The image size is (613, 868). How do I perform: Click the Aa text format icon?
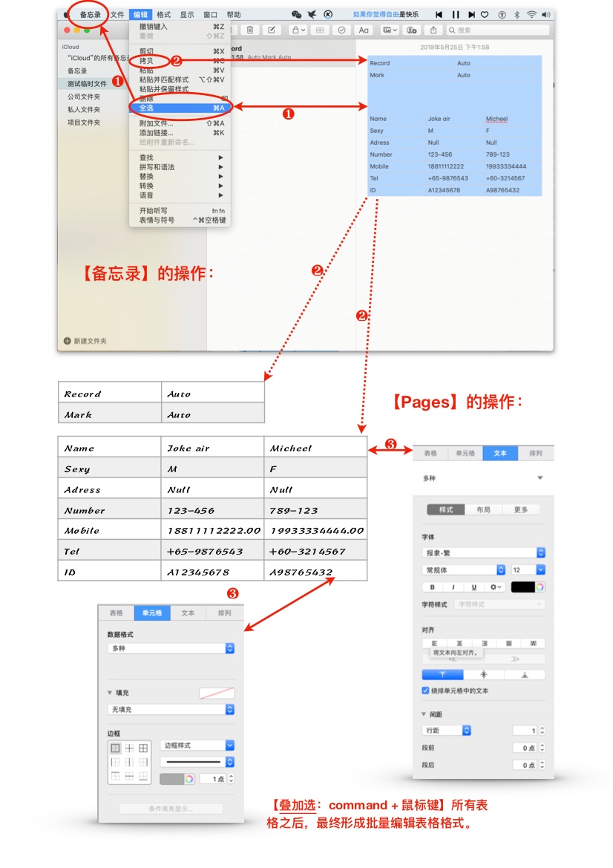click(x=364, y=30)
